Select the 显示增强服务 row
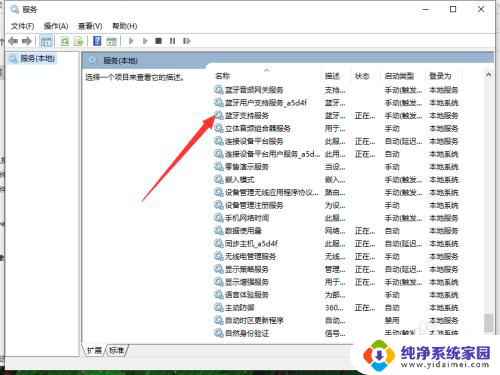This screenshot has height=375, width=500. (337, 282)
